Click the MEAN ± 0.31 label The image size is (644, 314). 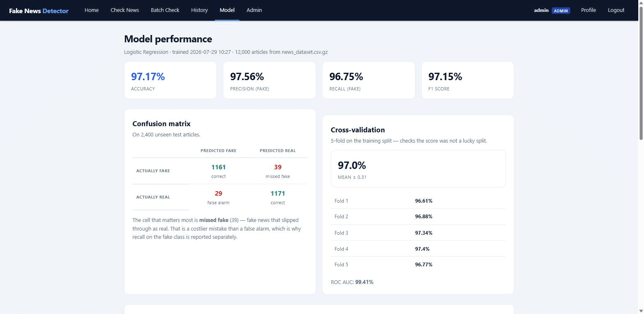352,178
